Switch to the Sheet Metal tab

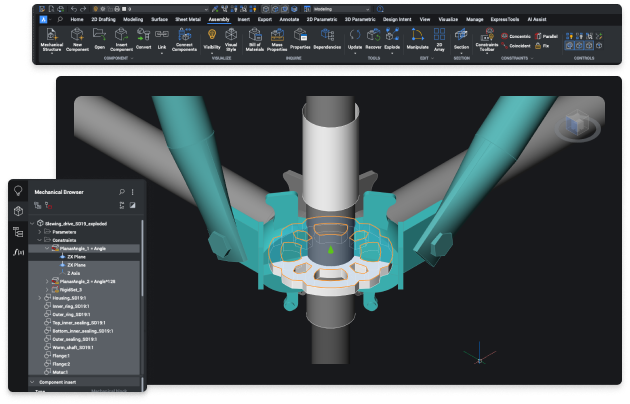(x=188, y=19)
